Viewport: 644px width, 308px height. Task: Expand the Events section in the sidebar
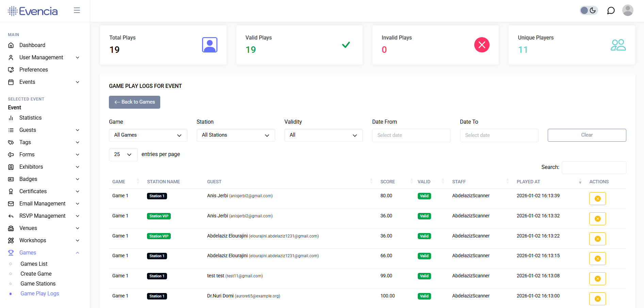tap(78, 82)
